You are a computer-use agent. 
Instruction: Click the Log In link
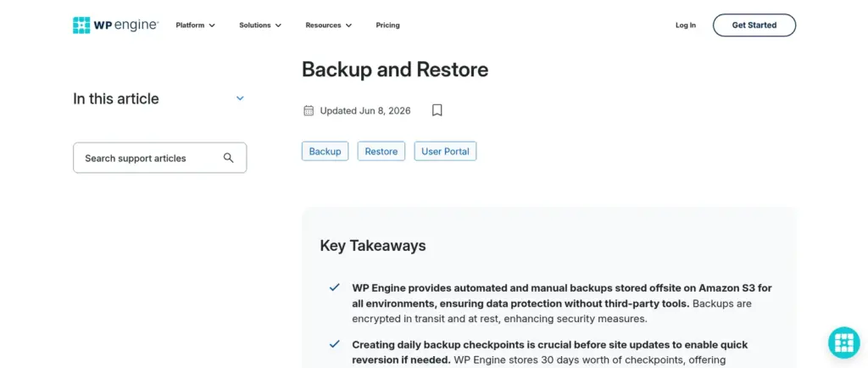pos(685,25)
